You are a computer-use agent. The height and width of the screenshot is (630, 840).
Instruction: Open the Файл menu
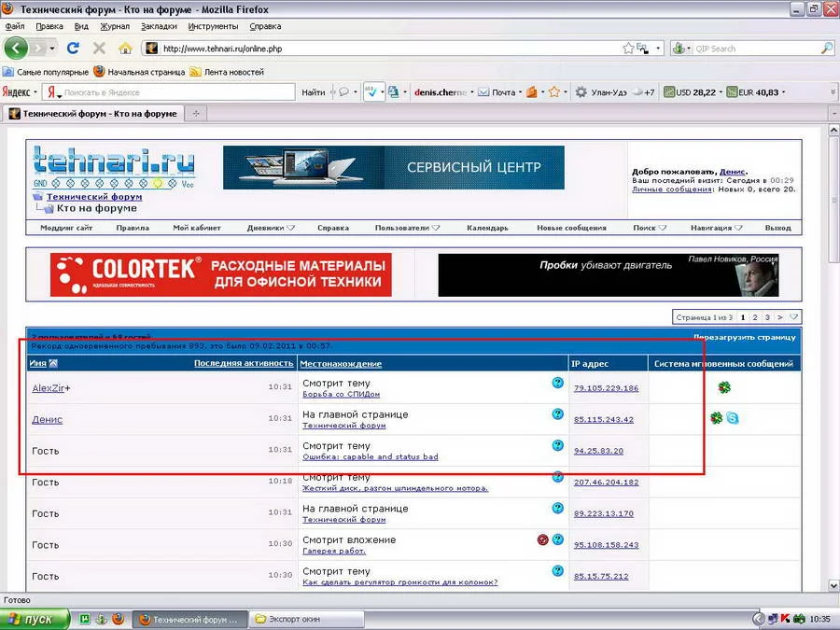click(14, 26)
